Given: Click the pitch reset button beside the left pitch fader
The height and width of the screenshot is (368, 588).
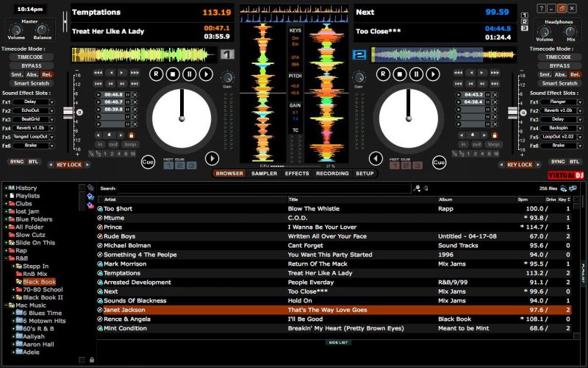Looking at the screenshot, I should 79,113.
